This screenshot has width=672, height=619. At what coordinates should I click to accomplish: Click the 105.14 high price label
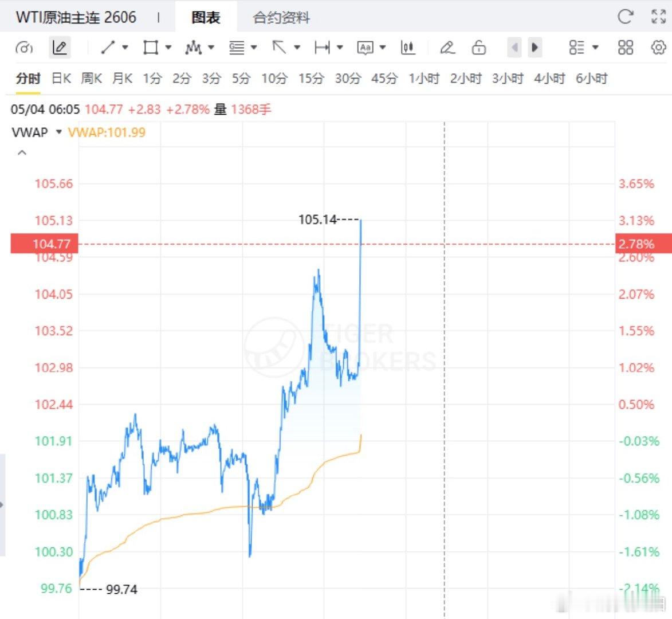coord(317,220)
